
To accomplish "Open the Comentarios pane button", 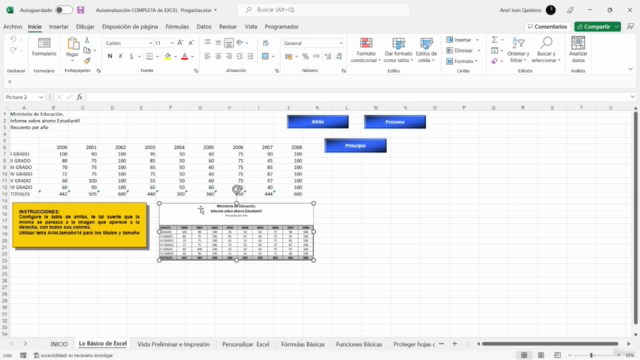I will click(x=547, y=27).
